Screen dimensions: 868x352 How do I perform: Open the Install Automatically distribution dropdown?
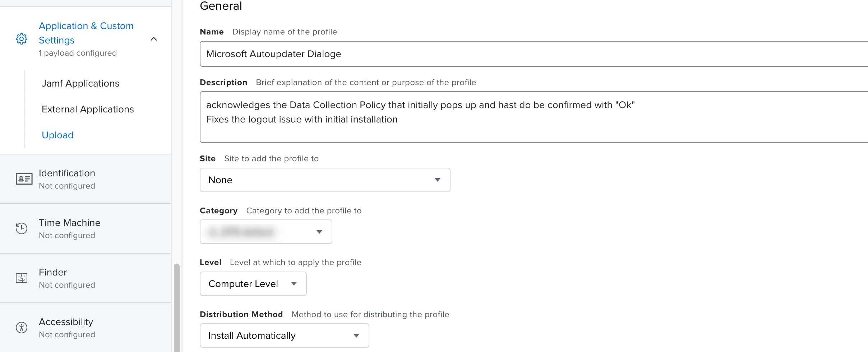point(284,335)
